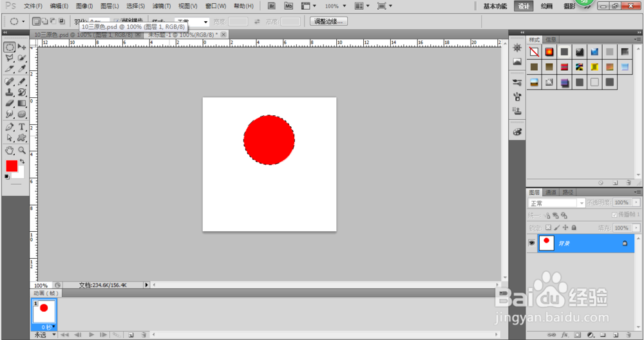Image resolution: width=644 pixels, height=340 pixels.
Task: Toggle lock position in Layers panel
Action: click(565, 227)
